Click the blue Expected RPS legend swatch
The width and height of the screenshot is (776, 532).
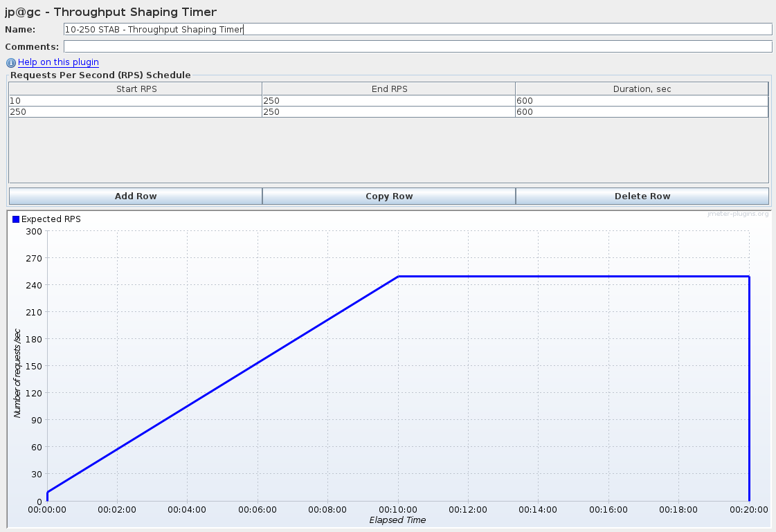(16, 219)
